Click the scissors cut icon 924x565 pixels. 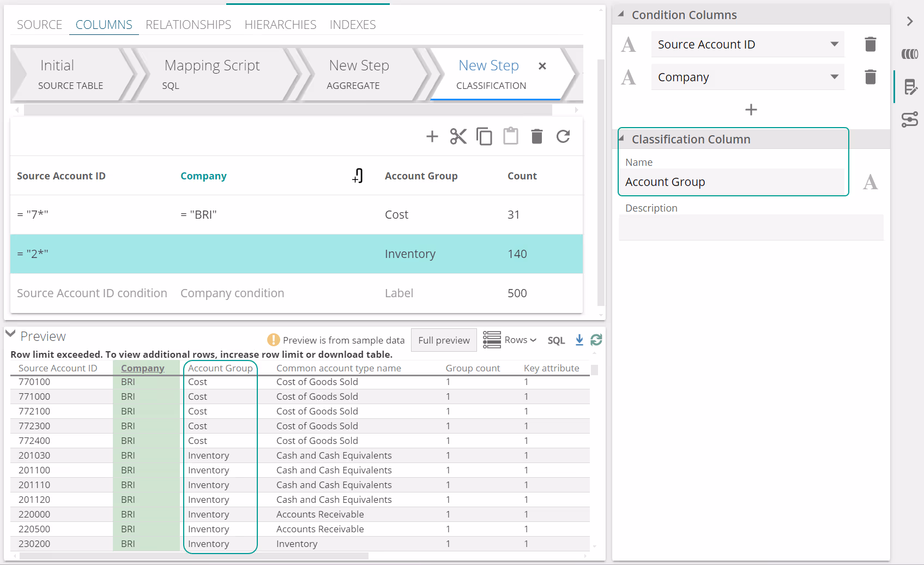458,136
